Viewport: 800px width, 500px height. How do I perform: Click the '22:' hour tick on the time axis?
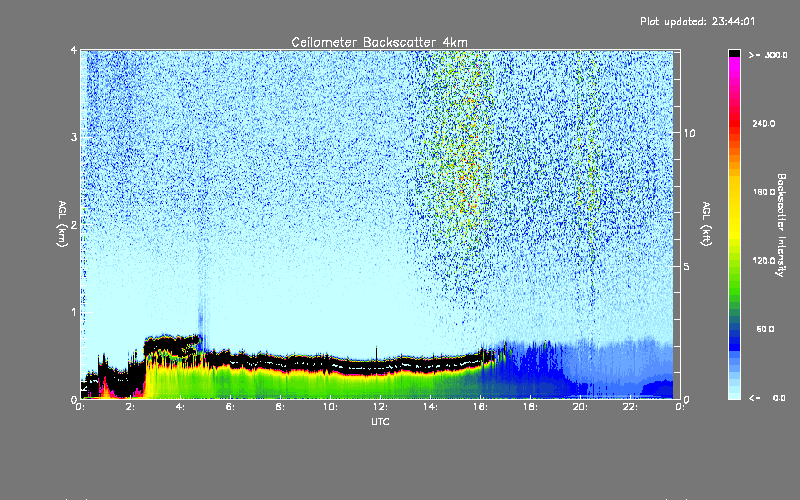point(630,407)
